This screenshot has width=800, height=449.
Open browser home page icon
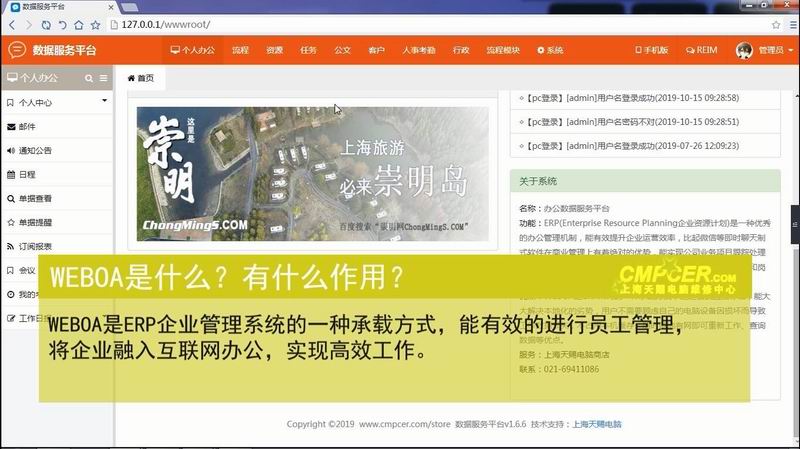(79, 24)
